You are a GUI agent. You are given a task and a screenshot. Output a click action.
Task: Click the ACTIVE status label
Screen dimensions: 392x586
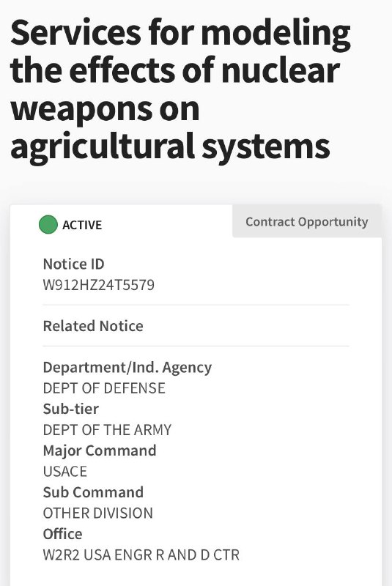click(x=82, y=225)
